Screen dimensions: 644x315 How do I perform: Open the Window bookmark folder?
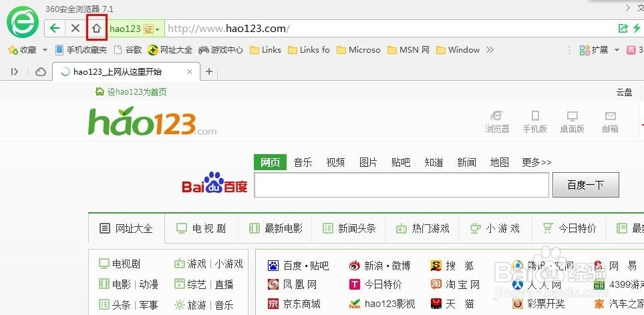coord(458,50)
